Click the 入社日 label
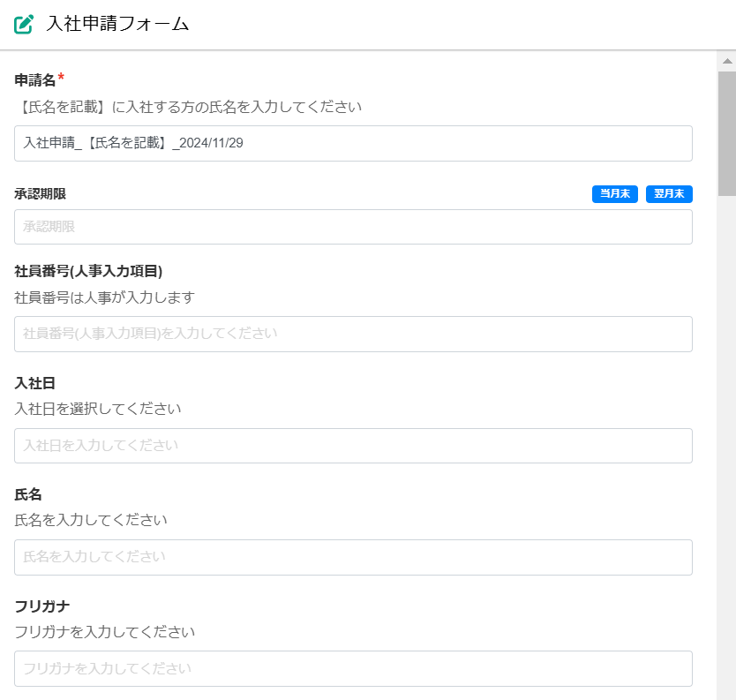736x700 pixels. (34, 383)
